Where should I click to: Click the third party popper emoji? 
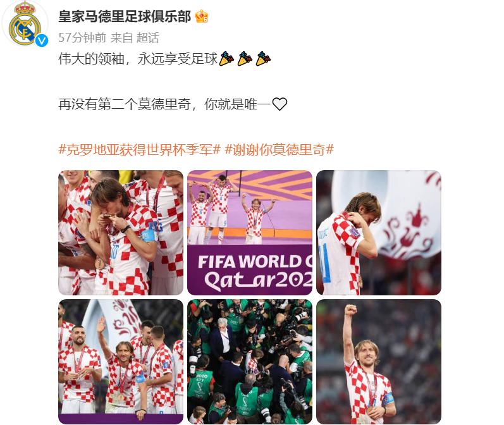[x=263, y=59]
